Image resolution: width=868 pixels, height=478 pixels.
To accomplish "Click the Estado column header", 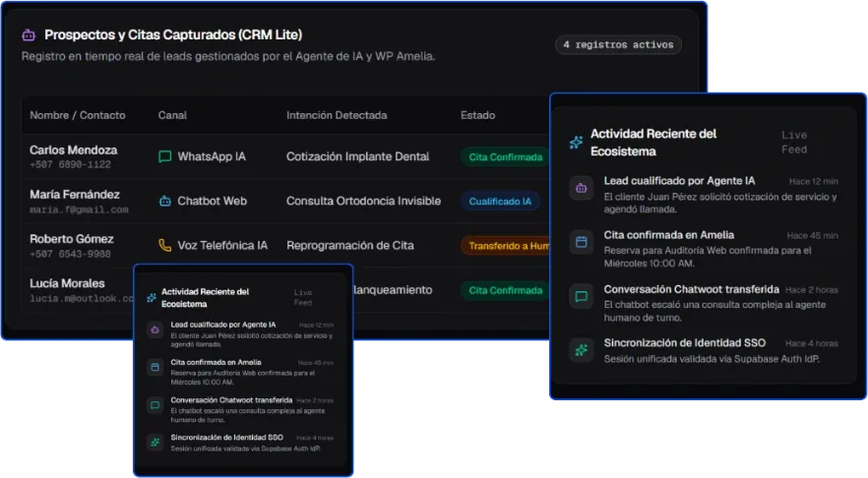I will [477, 115].
